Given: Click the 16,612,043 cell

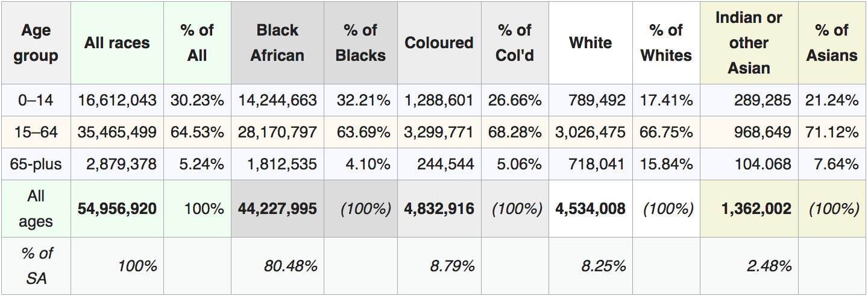Looking at the screenshot, I should 117,100.
